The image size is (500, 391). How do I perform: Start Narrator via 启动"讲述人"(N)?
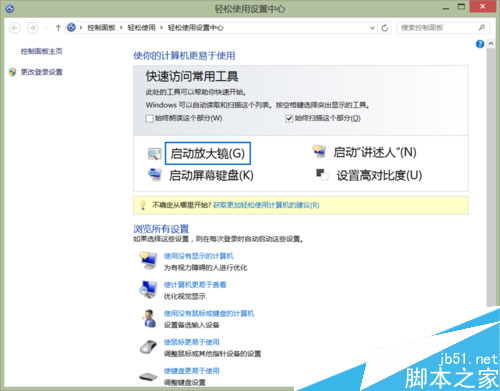click(375, 152)
